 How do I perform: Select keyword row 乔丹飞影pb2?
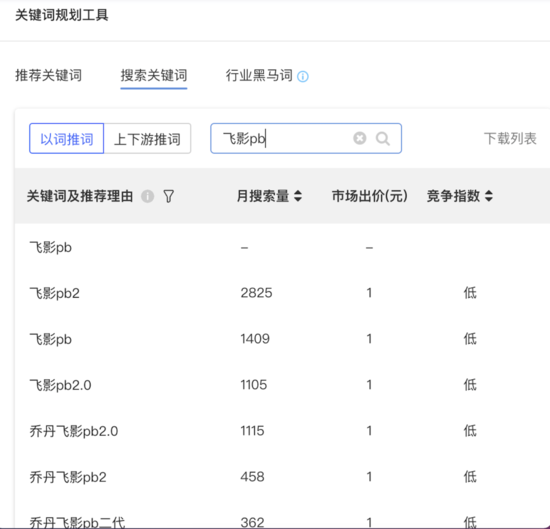coord(68,477)
